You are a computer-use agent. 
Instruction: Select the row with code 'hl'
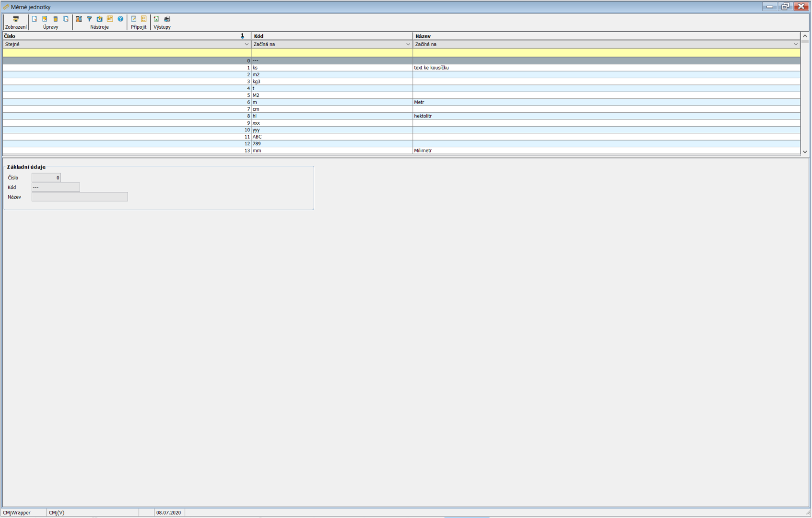click(331, 116)
